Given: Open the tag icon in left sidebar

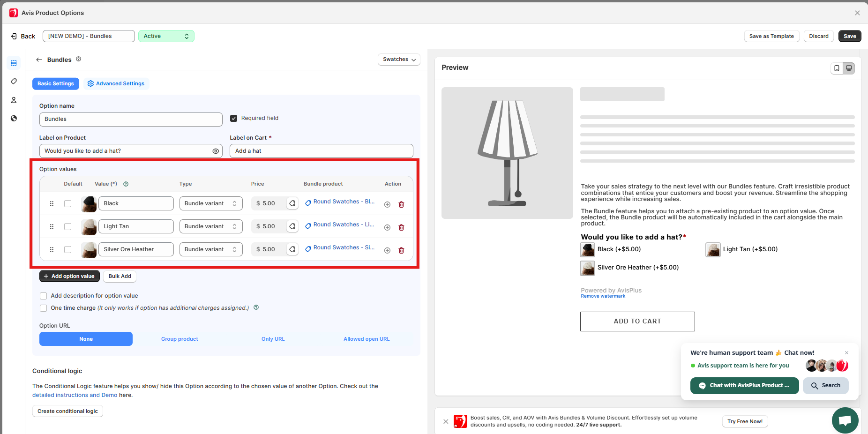Looking at the screenshot, I should pos(14,82).
